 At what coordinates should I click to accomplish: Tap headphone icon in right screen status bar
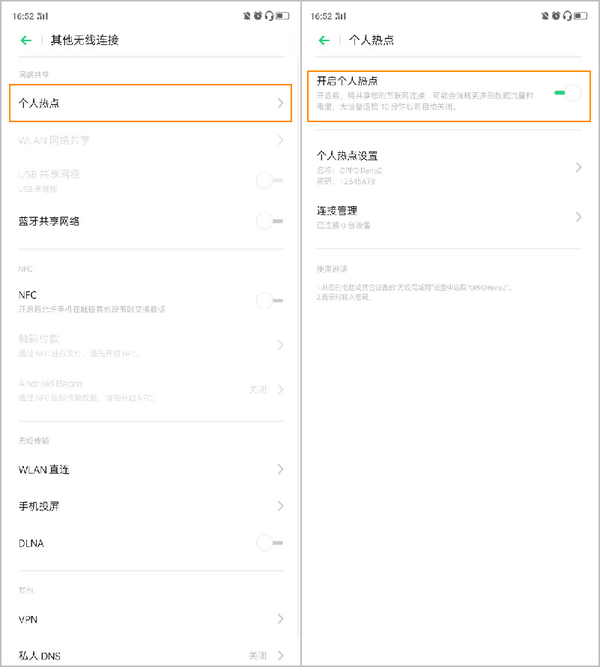pyautogui.click(x=569, y=16)
